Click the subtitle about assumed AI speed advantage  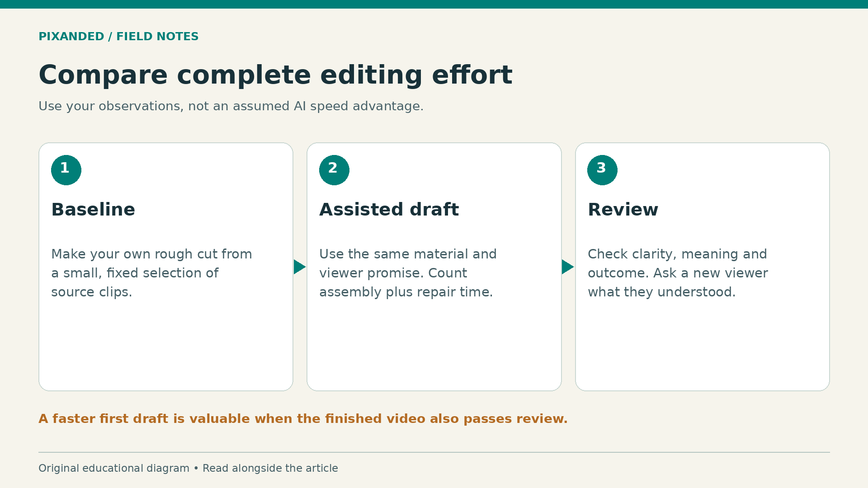(231, 106)
